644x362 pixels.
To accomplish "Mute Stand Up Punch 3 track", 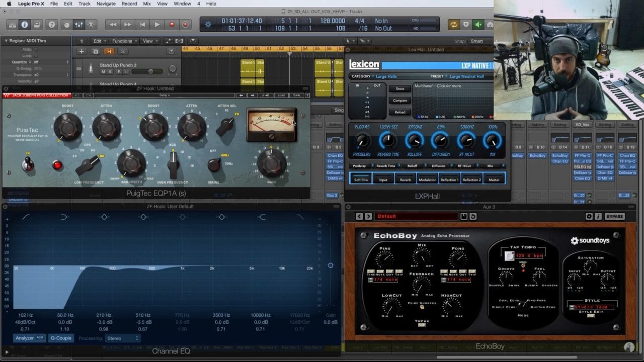I will point(103,72).
